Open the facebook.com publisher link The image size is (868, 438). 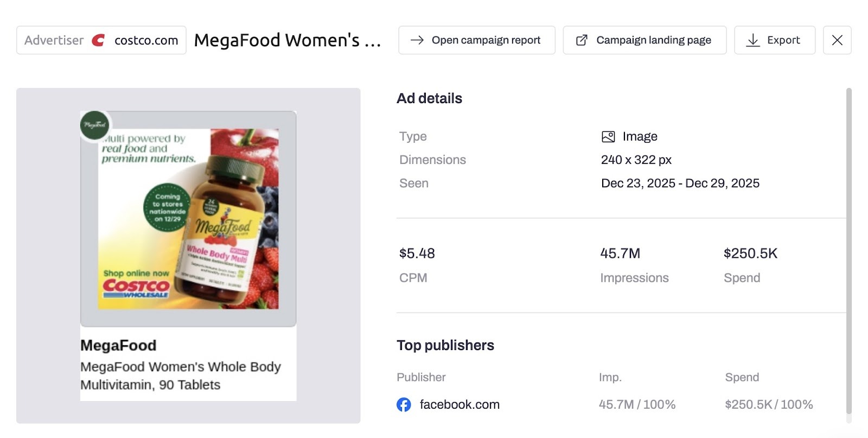[x=459, y=404]
